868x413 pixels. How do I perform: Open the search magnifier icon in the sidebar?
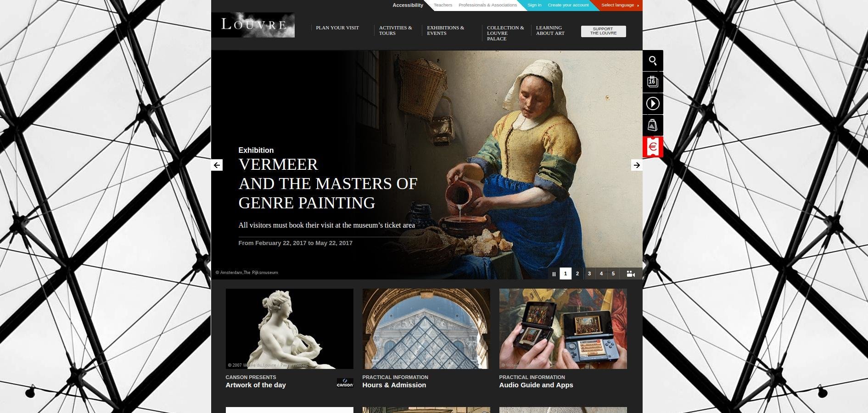[x=653, y=61]
